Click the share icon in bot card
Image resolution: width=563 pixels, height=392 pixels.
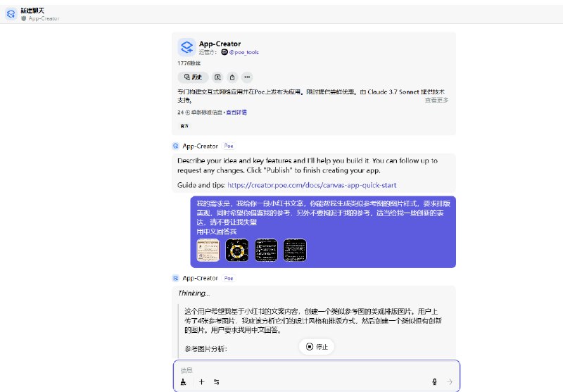[232, 77]
